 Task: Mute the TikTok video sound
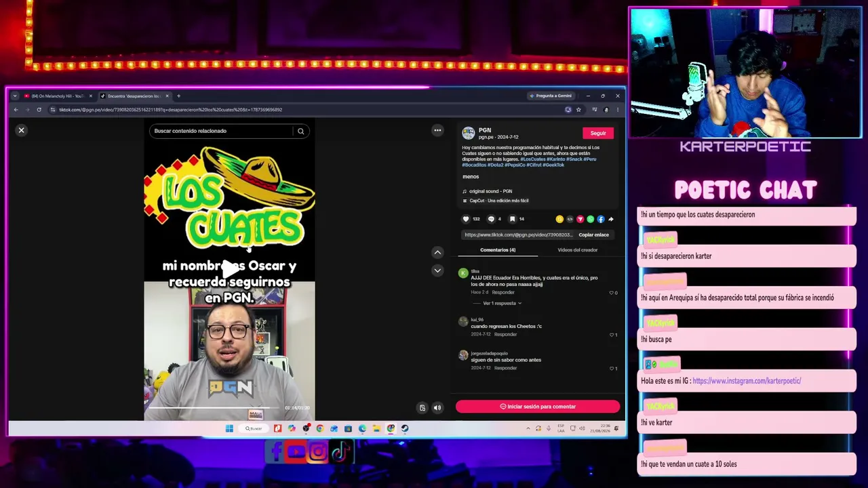point(437,408)
